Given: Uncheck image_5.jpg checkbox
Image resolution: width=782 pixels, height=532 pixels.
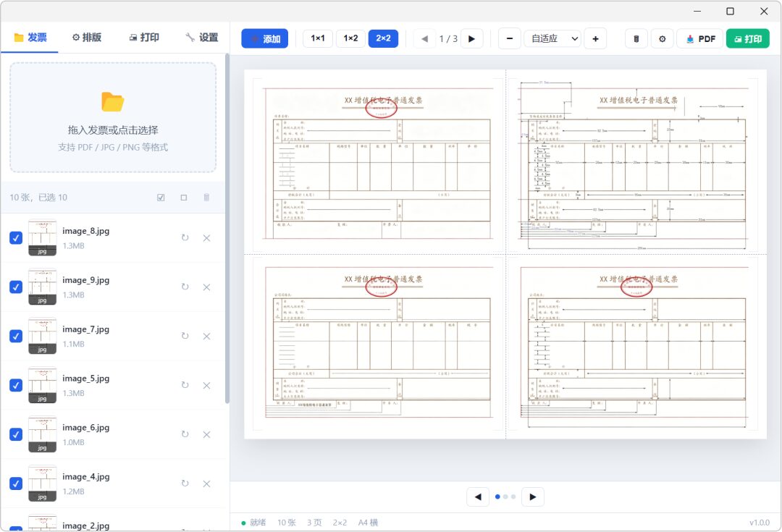Looking at the screenshot, I should [x=16, y=385].
